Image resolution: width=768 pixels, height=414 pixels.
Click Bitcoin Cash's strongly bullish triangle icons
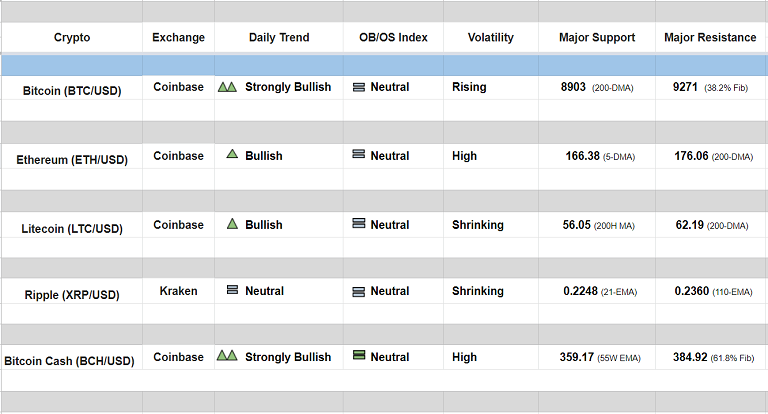pos(227,356)
